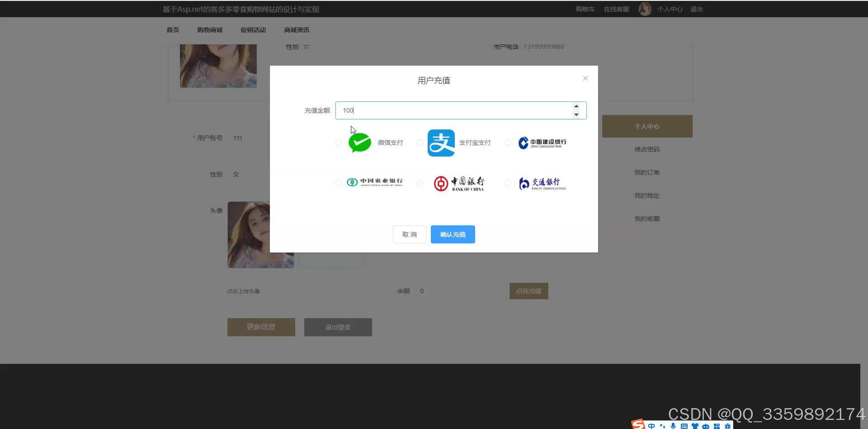868x429 pixels.
Task: Open the 在线客服 link at top
Action: [616, 9]
